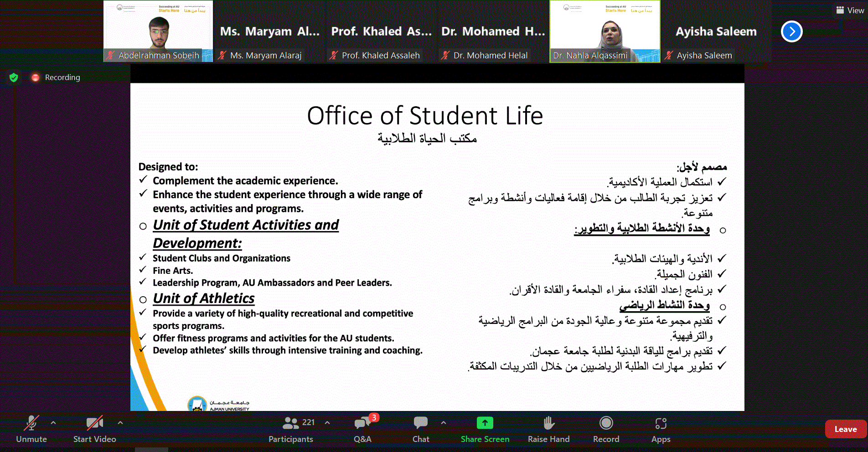The image size is (868, 452).
Task: Click the Share Screen icon
Action: pos(485,424)
